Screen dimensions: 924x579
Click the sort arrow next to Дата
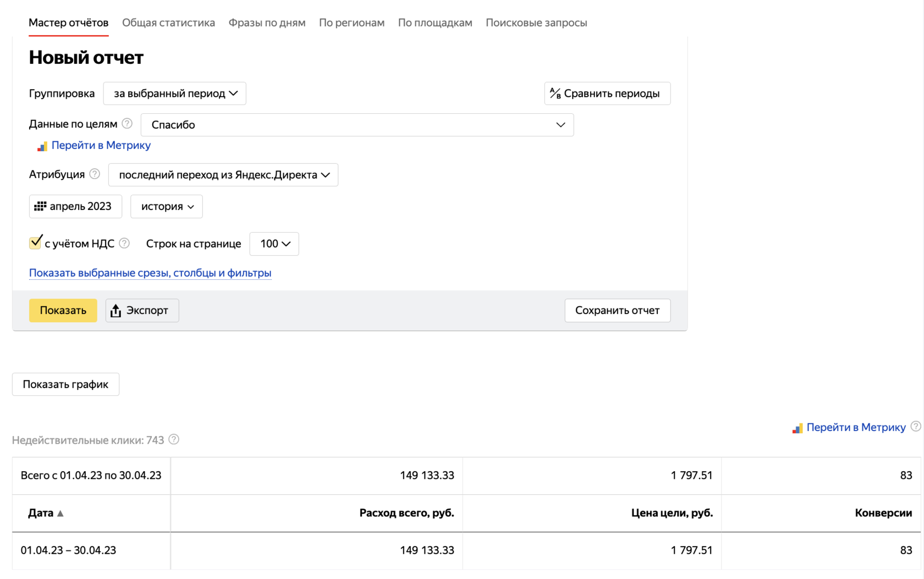pos(61,513)
